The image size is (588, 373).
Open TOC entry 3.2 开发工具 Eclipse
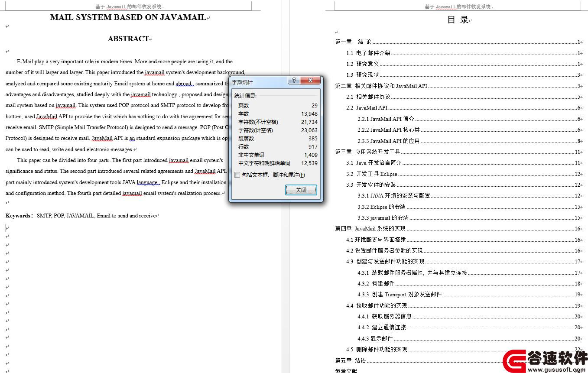pyautogui.click(x=463, y=174)
